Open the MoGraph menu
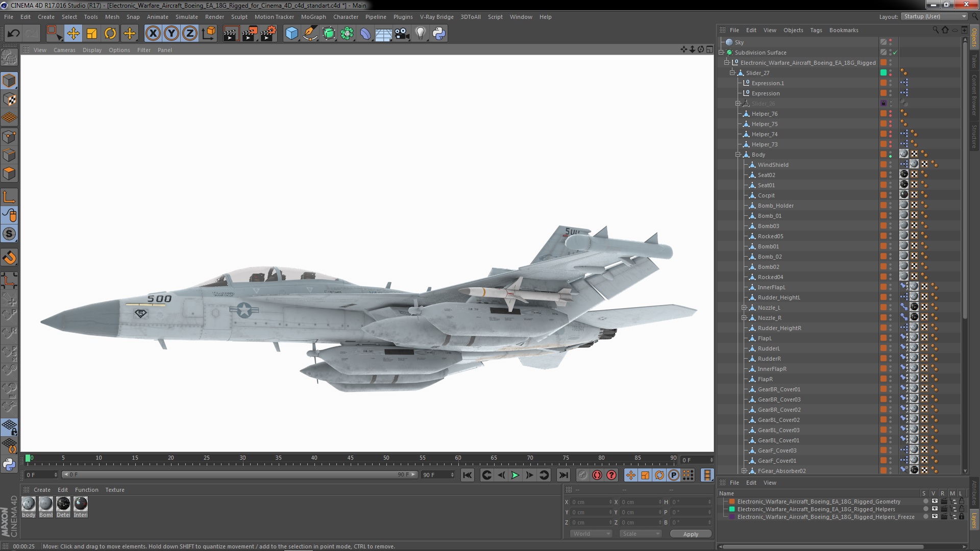 (313, 17)
